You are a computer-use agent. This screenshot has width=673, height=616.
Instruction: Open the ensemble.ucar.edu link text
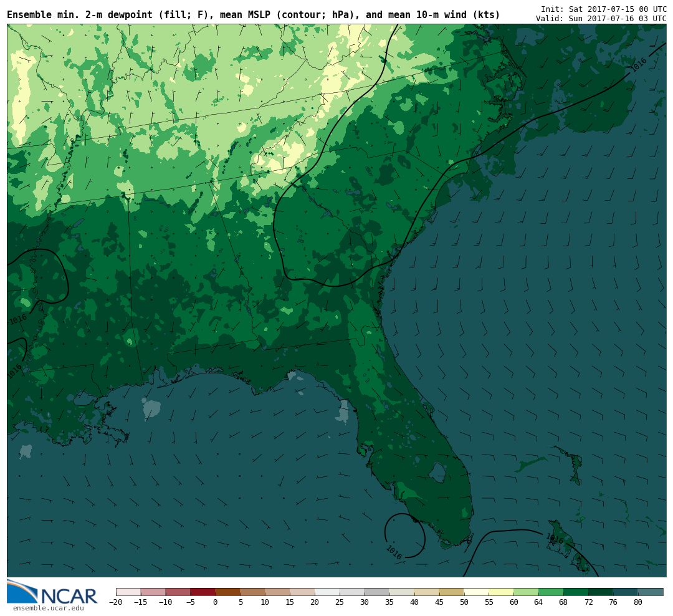click(x=48, y=609)
